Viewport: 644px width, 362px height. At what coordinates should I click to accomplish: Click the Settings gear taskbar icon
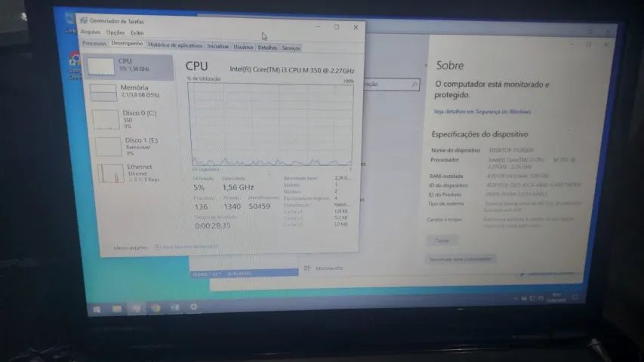coord(193,307)
